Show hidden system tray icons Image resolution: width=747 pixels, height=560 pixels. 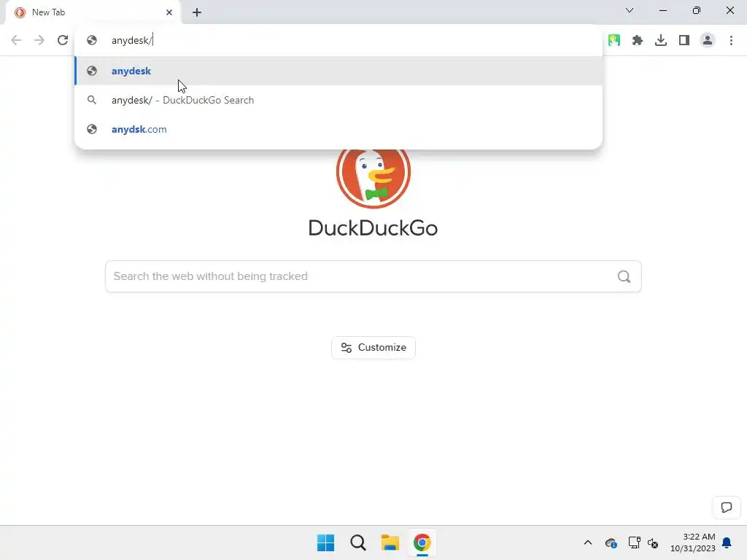pos(588,542)
